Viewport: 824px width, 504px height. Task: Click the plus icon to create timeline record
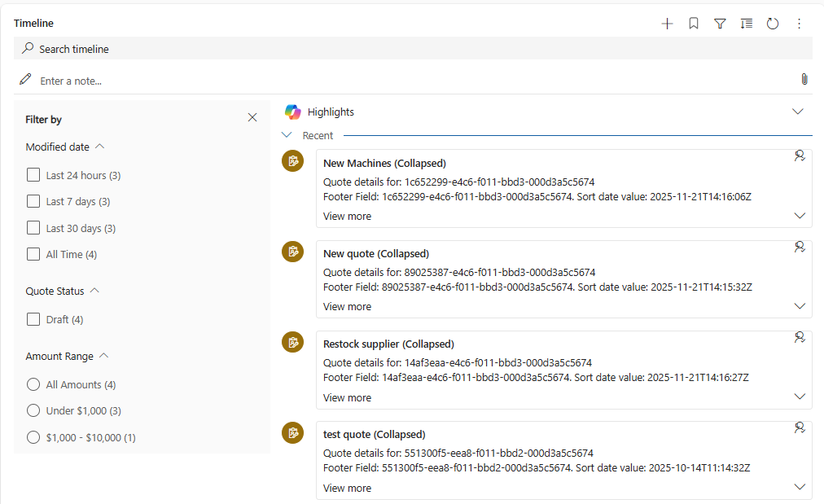[667, 24]
